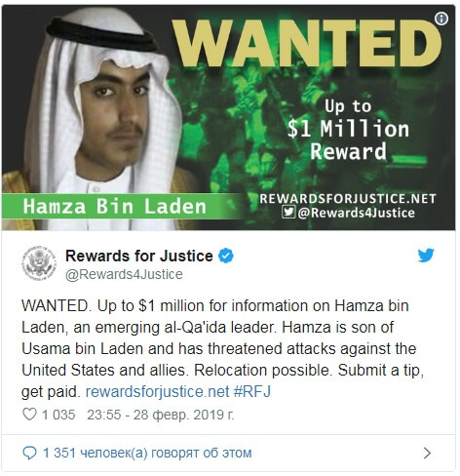Click the Twitter icon inside the wanted poster
Viewport: 460px width, 476px height.
[x=288, y=213]
